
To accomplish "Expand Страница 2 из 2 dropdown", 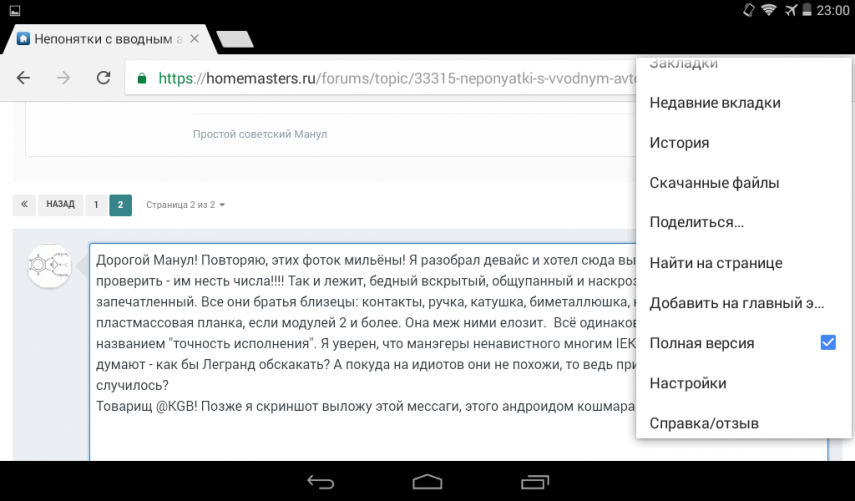I will coord(185,205).
